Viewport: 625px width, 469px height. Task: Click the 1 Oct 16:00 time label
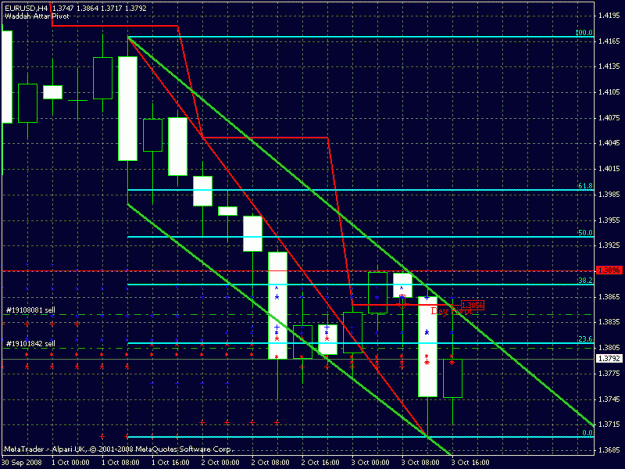pyautogui.click(x=171, y=462)
